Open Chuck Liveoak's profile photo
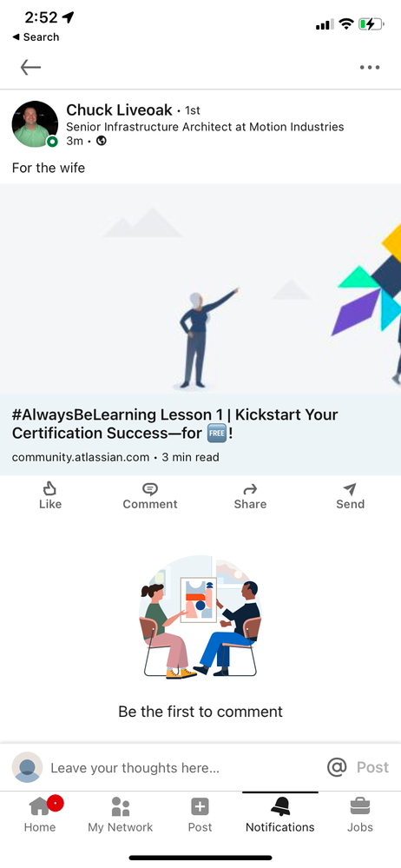Screen dimensions: 401x868 (x=35, y=124)
